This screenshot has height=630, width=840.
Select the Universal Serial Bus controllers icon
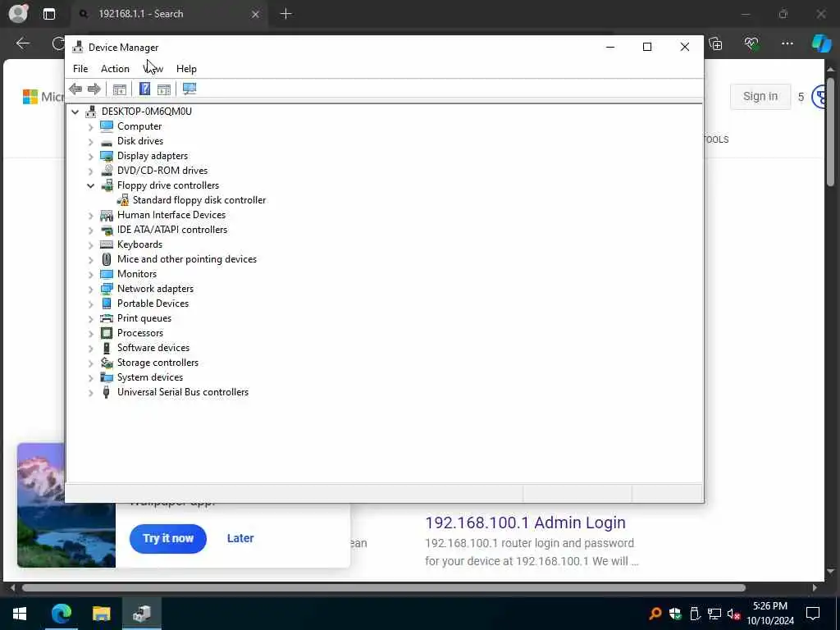(x=107, y=392)
